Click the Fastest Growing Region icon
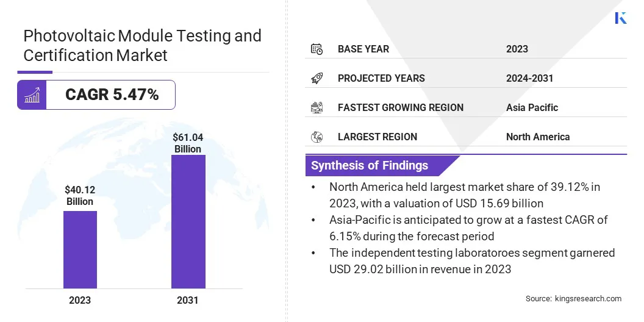 pos(317,107)
